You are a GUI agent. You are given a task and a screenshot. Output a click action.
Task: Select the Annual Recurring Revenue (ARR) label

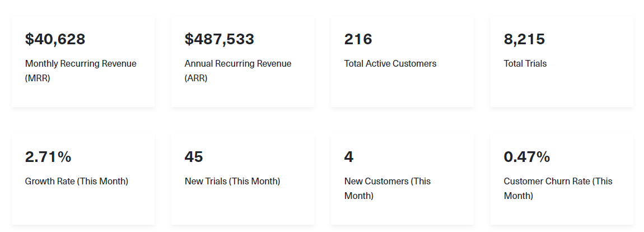point(238,71)
